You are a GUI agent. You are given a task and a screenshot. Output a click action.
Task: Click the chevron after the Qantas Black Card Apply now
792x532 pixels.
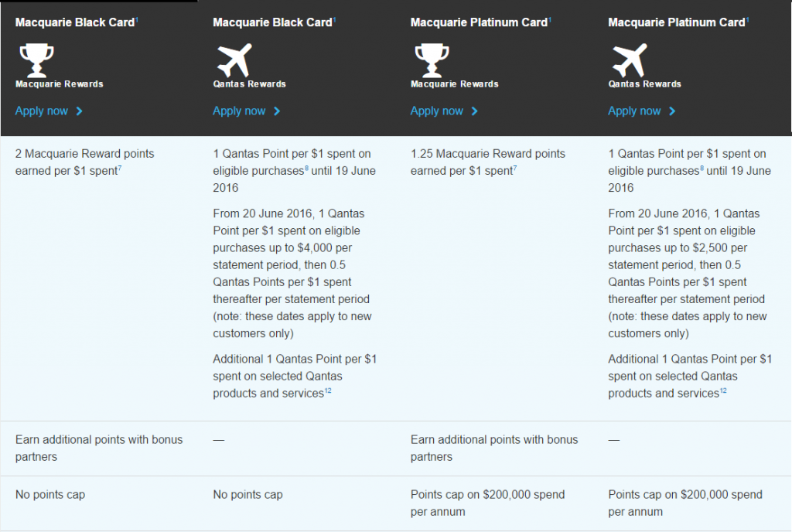[277, 111]
